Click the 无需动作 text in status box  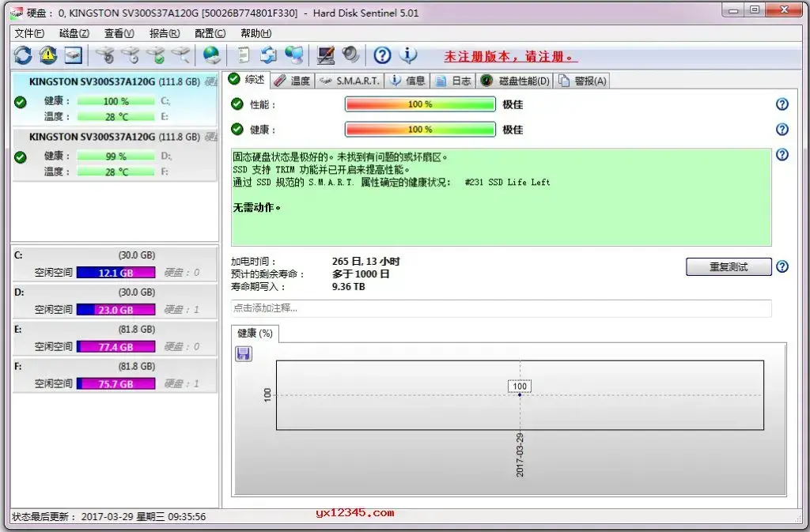(256, 207)
